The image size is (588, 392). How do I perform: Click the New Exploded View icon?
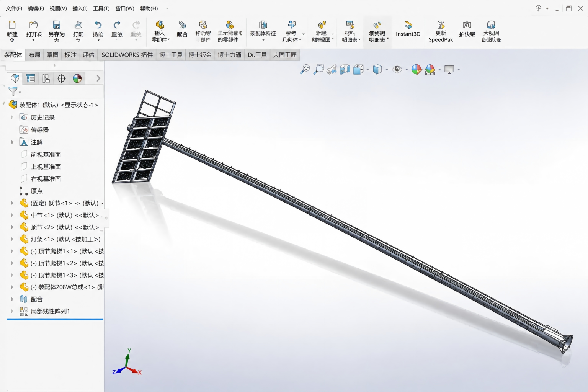(x=322, y=25)
